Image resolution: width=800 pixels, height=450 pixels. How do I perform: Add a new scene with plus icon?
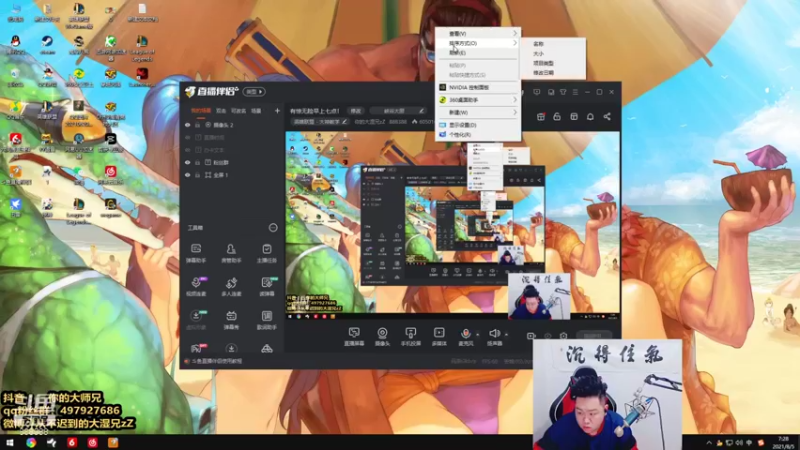tap(277, 110)
